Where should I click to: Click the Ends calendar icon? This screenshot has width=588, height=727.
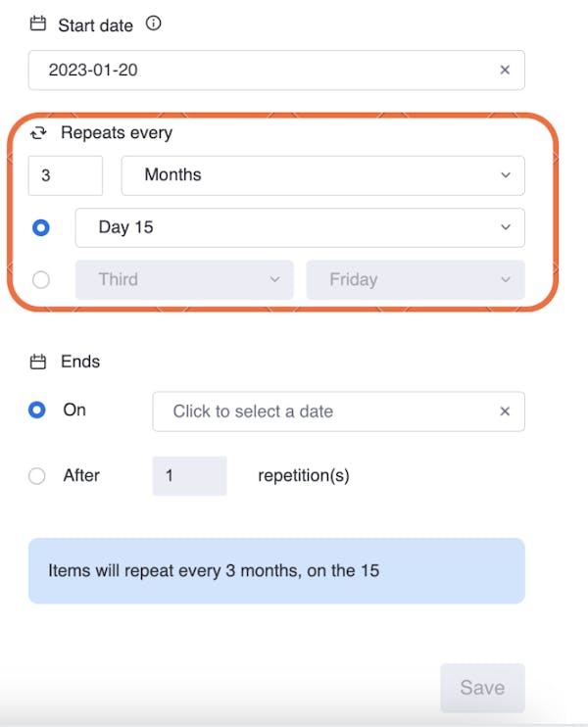[x=38, y=363]
